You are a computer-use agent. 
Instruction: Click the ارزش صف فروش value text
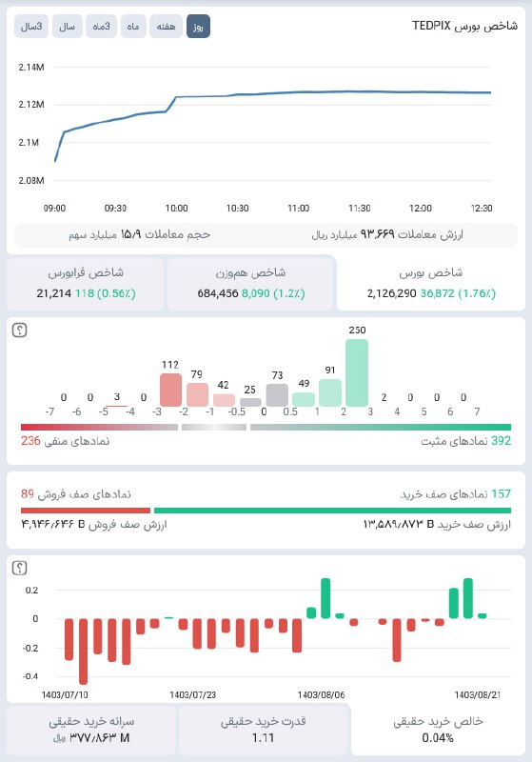click(93, 525)
